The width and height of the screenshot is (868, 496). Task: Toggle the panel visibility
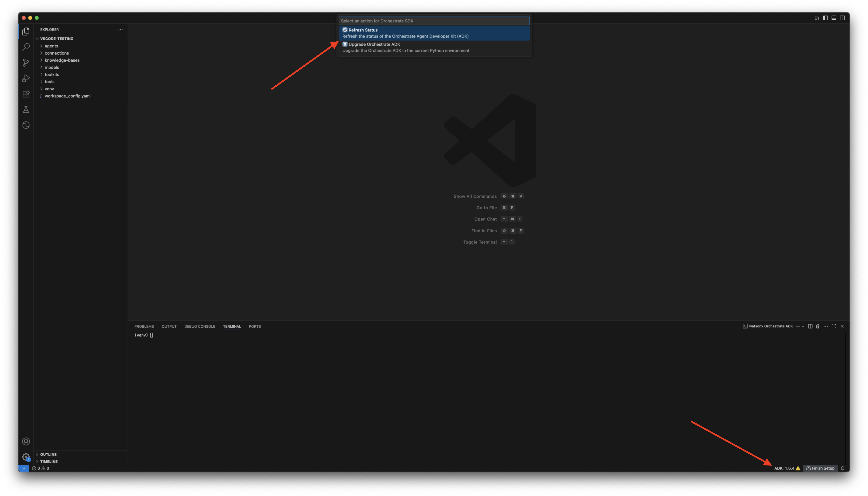(x=834, y=18)
